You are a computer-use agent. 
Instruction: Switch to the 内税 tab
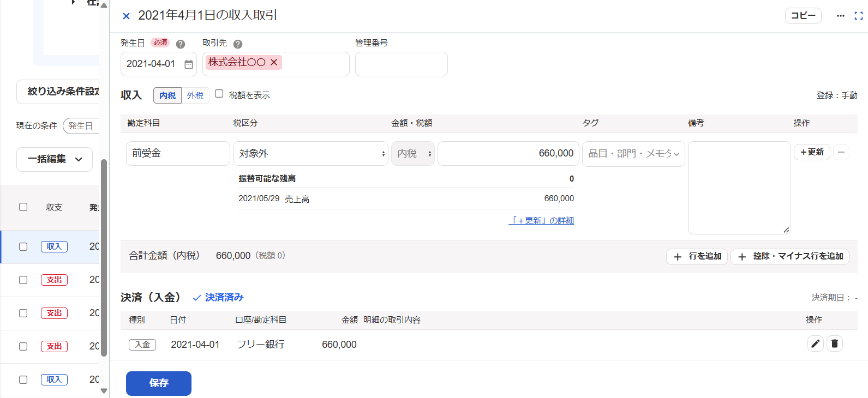(x=167, y=95)
